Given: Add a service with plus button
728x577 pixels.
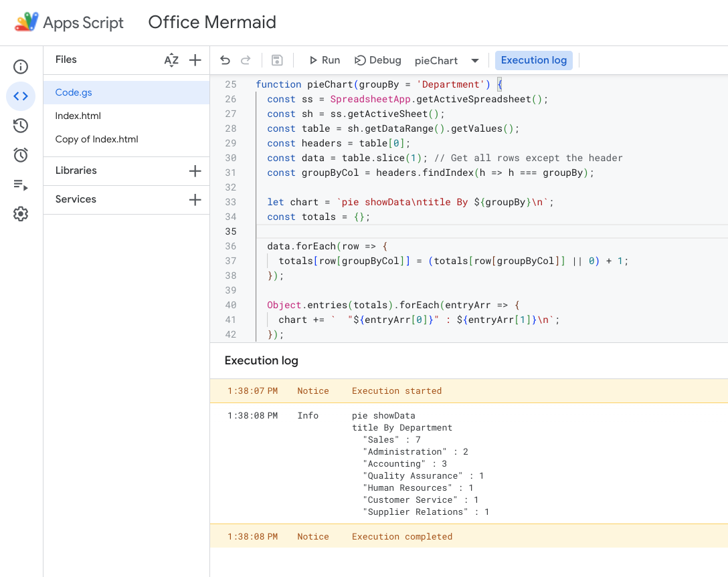Looking at the screenshot, I should [x=195, y=200].
